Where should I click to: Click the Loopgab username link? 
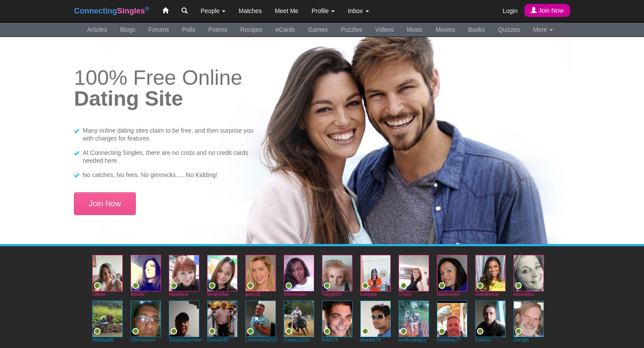(x=369, y=294)
